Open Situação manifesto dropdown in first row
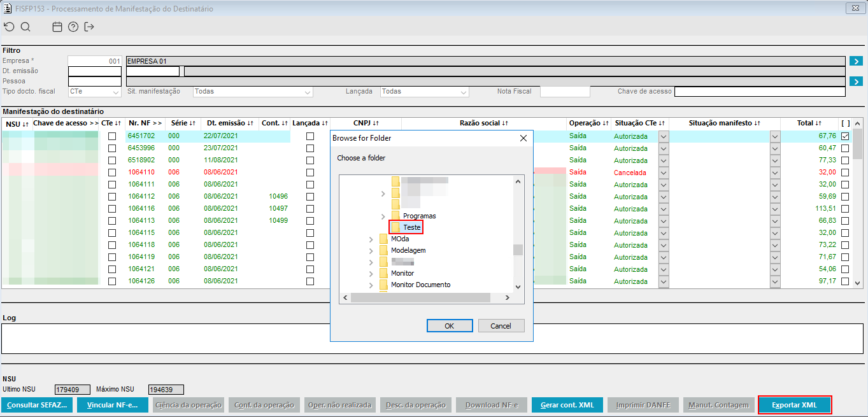The image size is (868, 417). (x=775, y=136)
